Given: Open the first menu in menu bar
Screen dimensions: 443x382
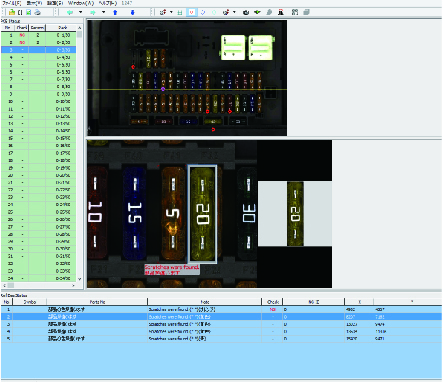Looking at the screenshot, I should pos(12,3).
